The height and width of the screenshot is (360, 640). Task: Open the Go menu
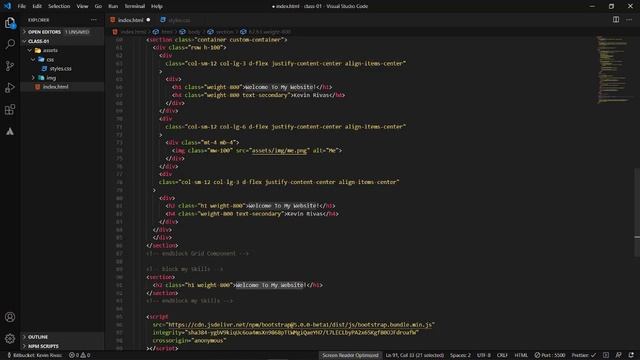coord(98,6)
